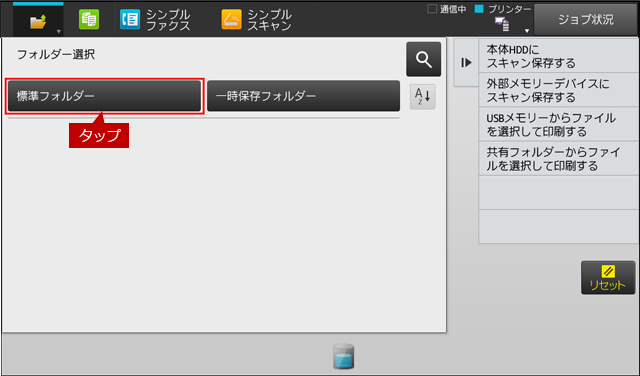
Task: Expand the printer status dropdown arrow
Action: click(527, 31)
